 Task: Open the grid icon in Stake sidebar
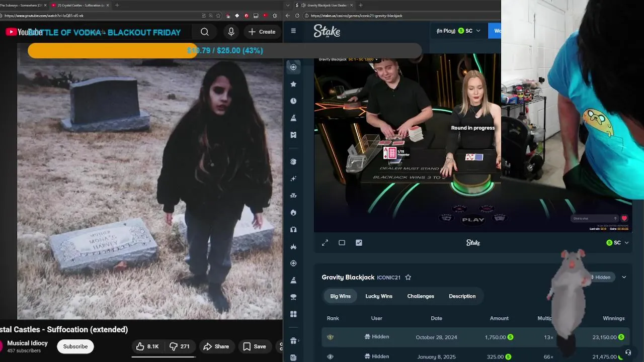pos(293,314)
